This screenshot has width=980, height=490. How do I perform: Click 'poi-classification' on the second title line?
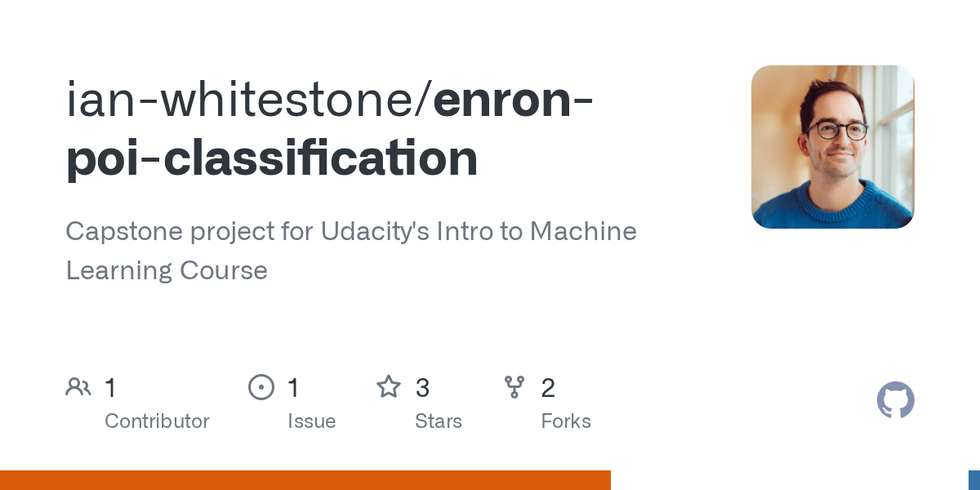272,158
